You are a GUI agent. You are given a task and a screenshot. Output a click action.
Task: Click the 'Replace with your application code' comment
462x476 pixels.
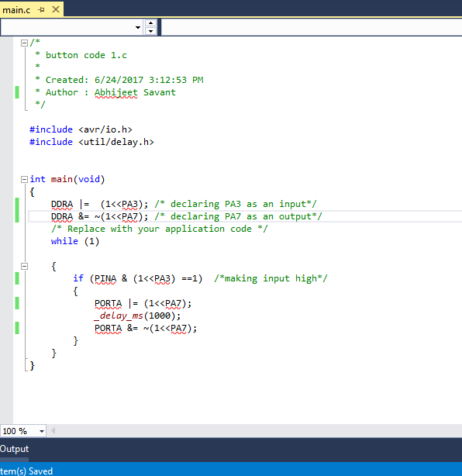(160, 229)
